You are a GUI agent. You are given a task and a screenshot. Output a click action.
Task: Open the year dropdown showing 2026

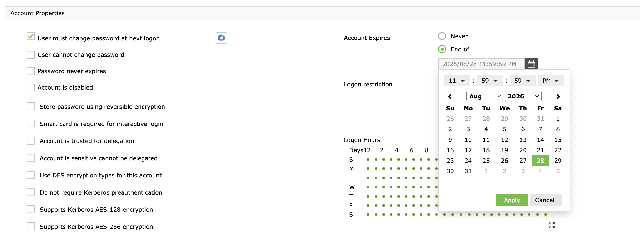pyautogui.click(x=523, y=96)
